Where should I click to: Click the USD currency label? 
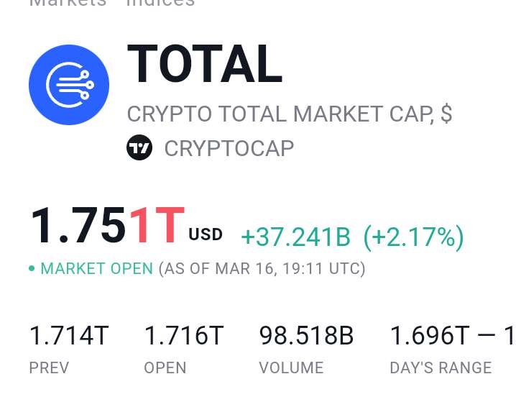coord(206,234)
